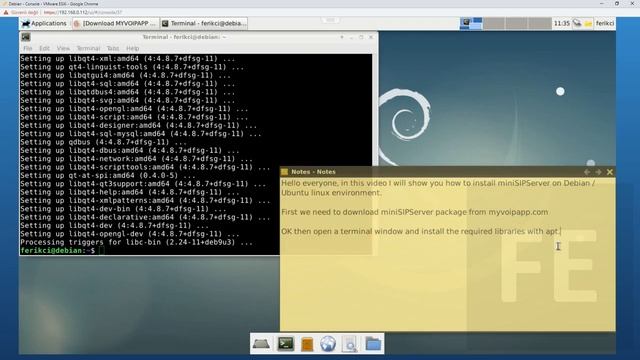Screen dimensions: 640x360
Task: Click 'myvoipapp.com' text in the note
Action: click(x=518, y=212)
